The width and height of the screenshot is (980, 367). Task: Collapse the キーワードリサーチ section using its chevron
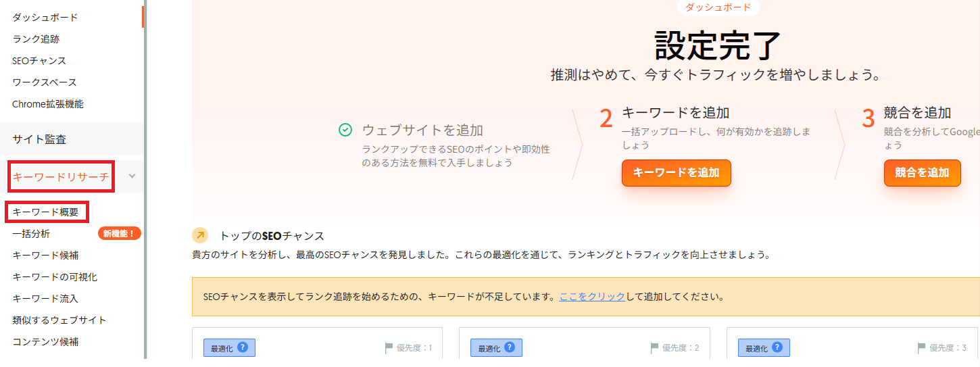132,176
